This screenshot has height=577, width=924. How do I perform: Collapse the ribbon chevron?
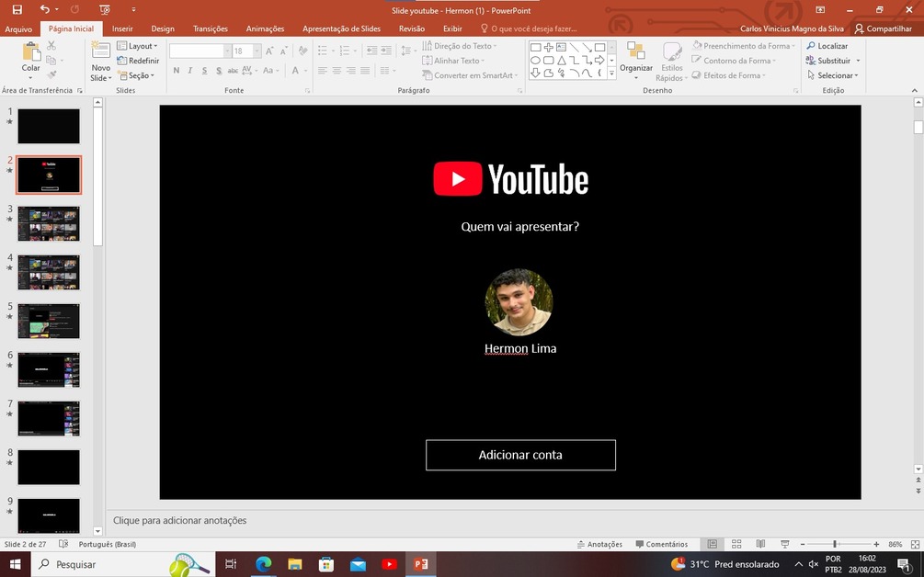click(x=915, y=90)
